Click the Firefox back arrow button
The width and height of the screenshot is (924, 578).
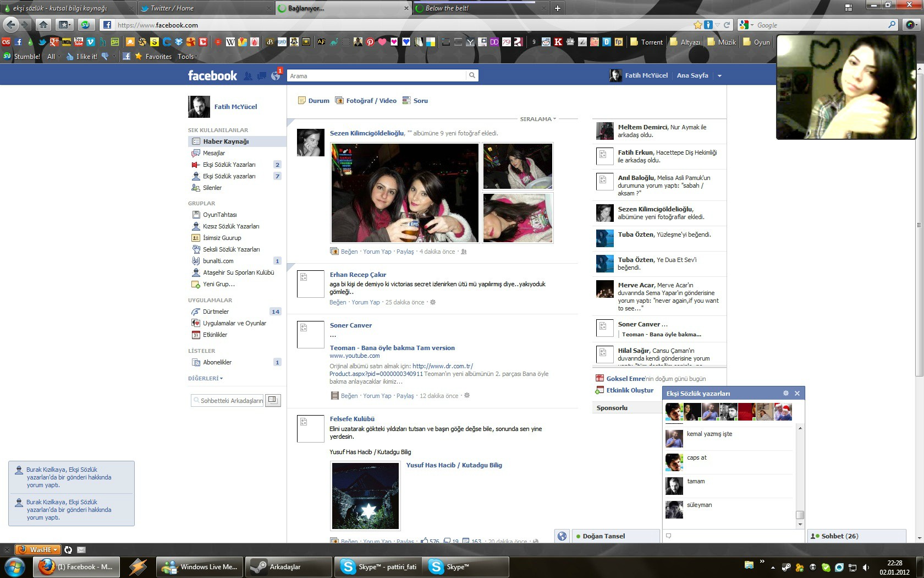pyautogui.click(x=10, y=25)
